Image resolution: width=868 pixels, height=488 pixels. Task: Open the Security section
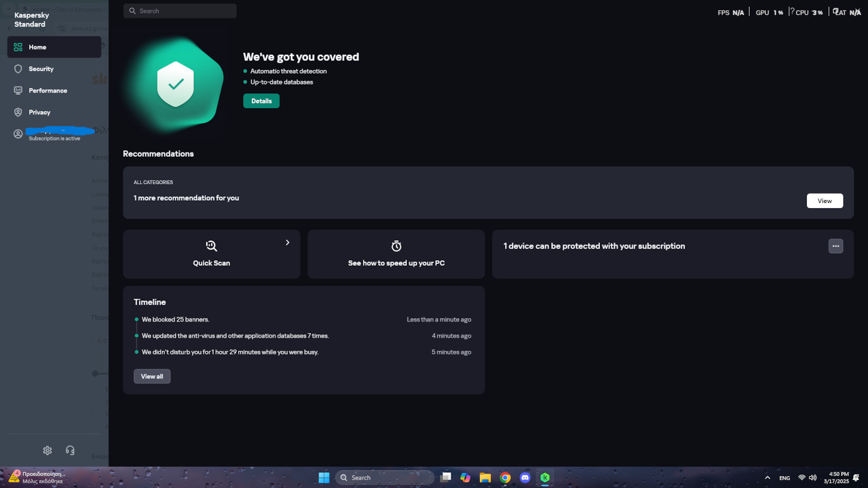coord(54,69)
